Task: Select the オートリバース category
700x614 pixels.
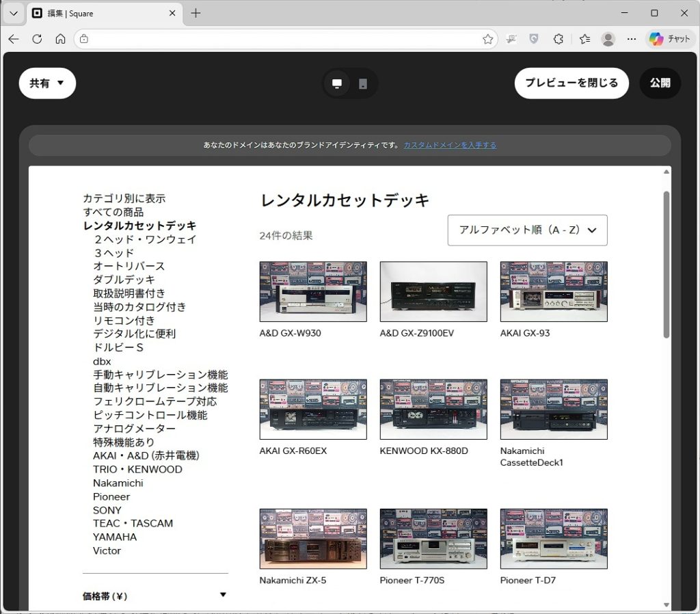Action: coord(129,266)
